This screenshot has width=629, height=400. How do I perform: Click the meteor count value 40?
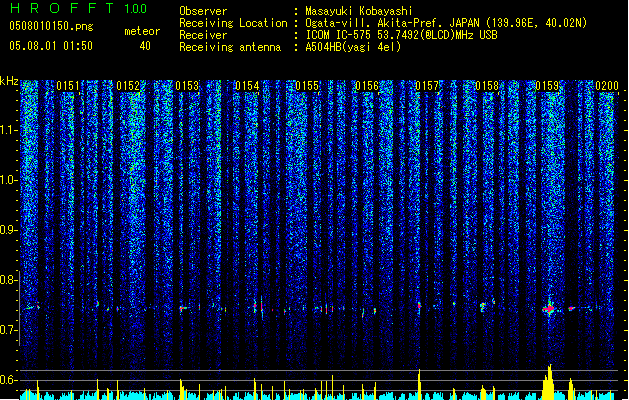pyautogui.click(x=145, y=46)
